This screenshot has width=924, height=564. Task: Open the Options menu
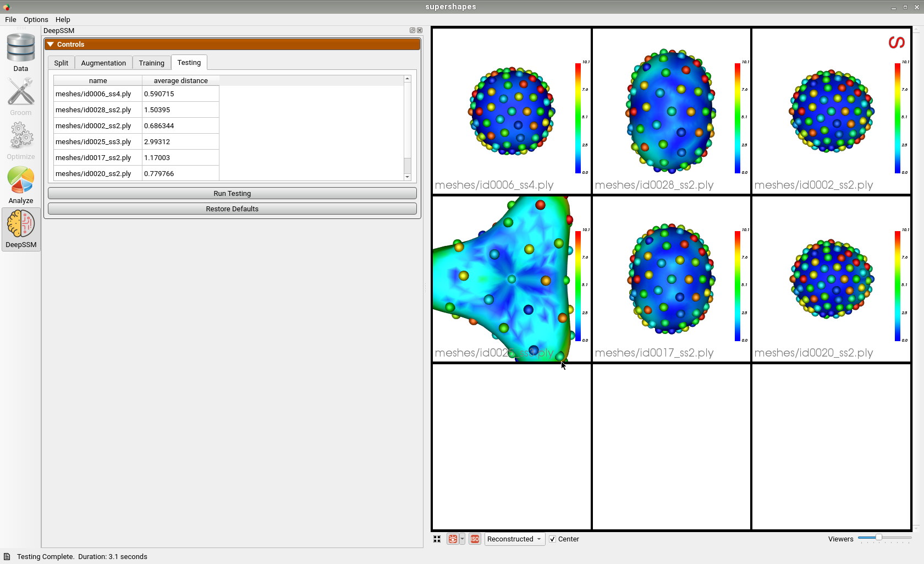[36, 19]
